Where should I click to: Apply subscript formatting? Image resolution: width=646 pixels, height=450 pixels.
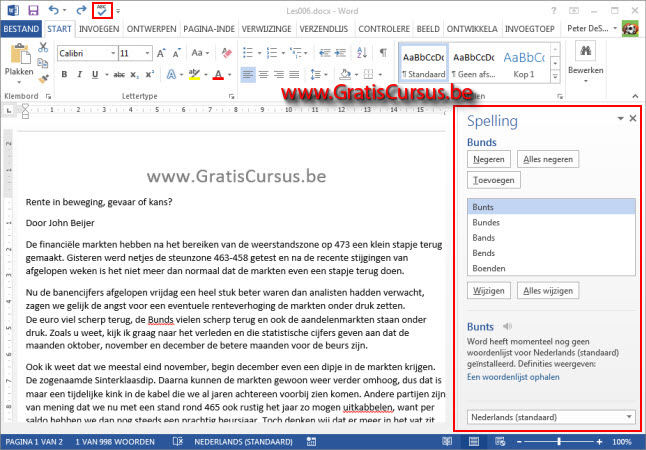click(x=135, y=75)
